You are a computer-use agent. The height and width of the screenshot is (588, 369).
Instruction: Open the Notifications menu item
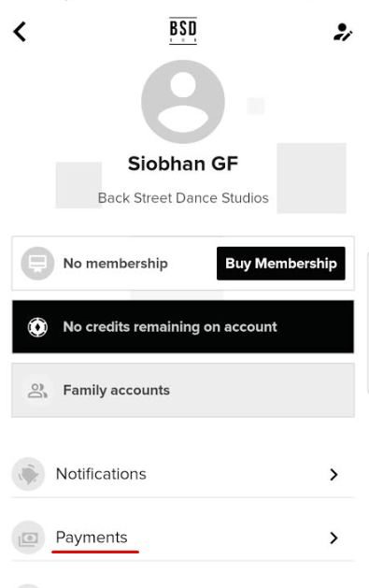click(183, 474)
